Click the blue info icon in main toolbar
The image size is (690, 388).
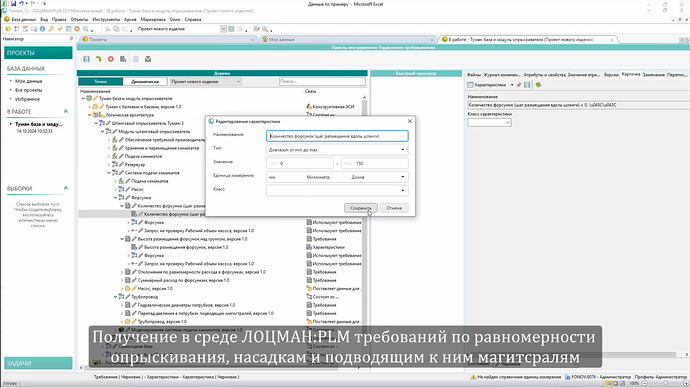42,29
